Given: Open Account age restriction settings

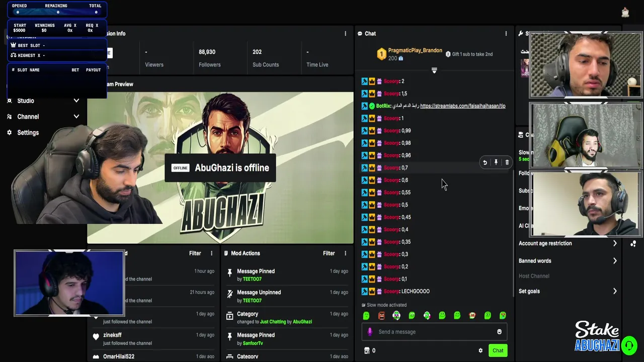Looking at the screenshot, I should pyautogui.click(x=568, y=243).
